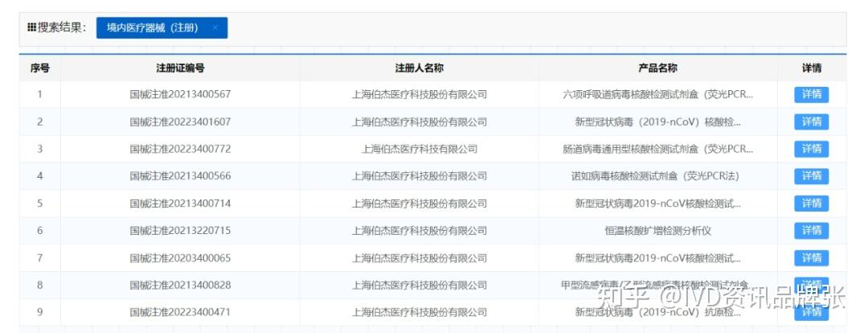Click product 诺如病毒核酸检测试剂盒 (荧光PCR法)

[x=657, y=176]
